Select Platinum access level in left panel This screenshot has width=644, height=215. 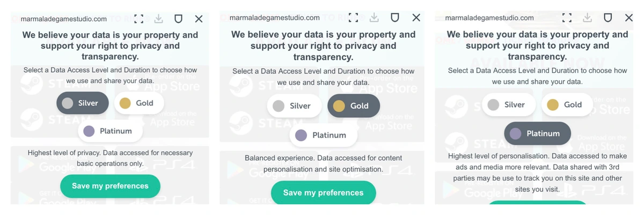(x=111, y=131)
